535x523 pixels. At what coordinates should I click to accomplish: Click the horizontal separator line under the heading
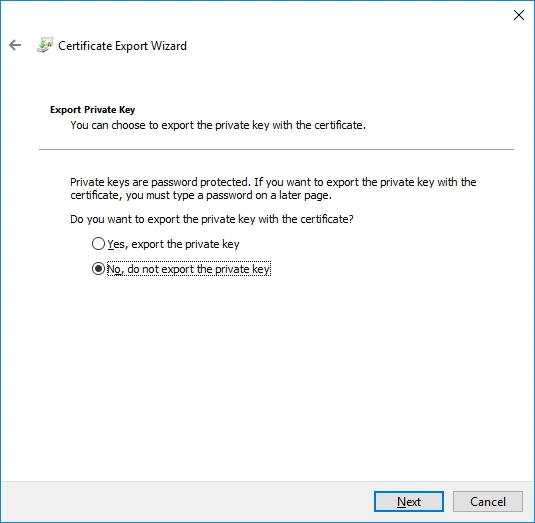point(276,149)
